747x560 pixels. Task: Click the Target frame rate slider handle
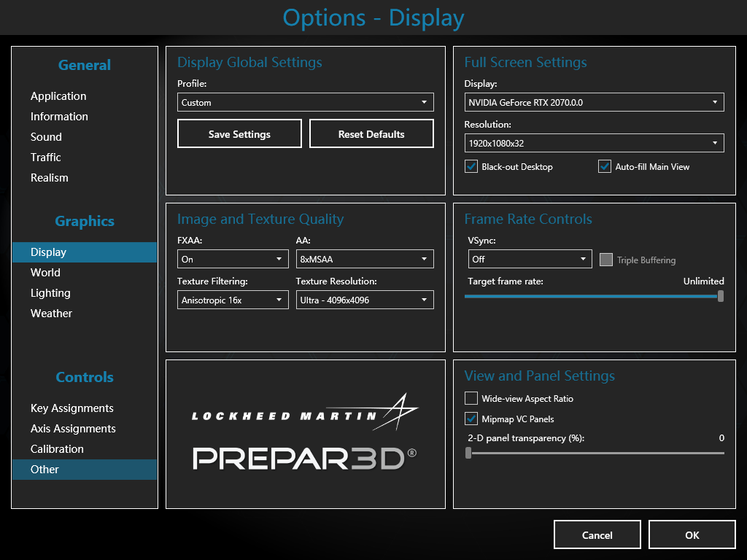pyautogui.click(x=721, y=296)
